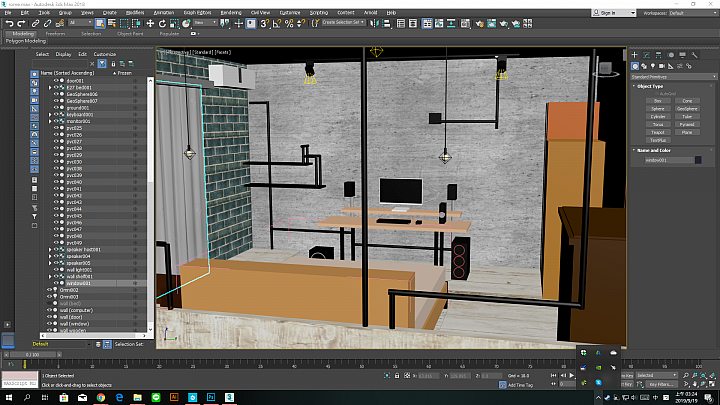Toggle display of geometry in scene explorer
The width and height of the screenshot is (720, 405).
click(x=34, y=74)
